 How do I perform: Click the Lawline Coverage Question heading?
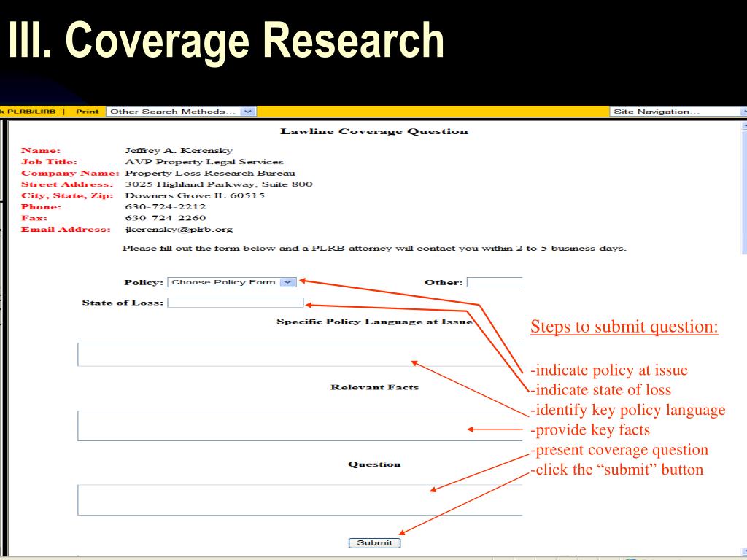point(374,131)
